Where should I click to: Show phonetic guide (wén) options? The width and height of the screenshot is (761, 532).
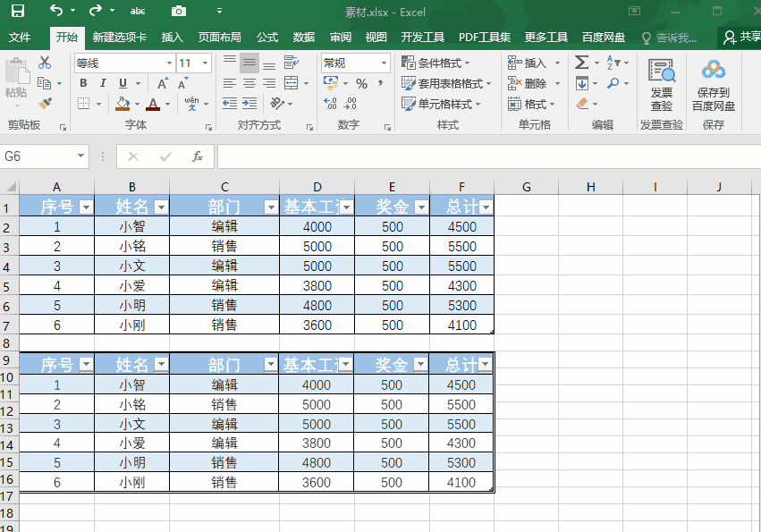191,104
